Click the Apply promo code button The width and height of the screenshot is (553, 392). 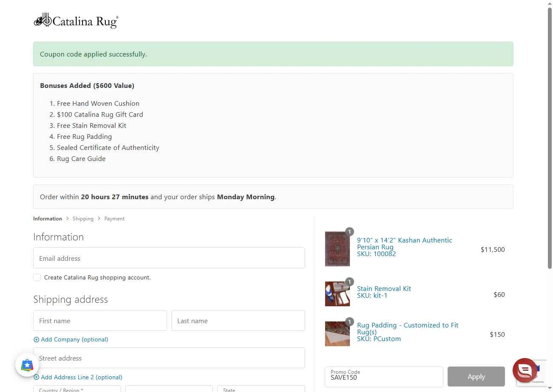click(476, 377)
